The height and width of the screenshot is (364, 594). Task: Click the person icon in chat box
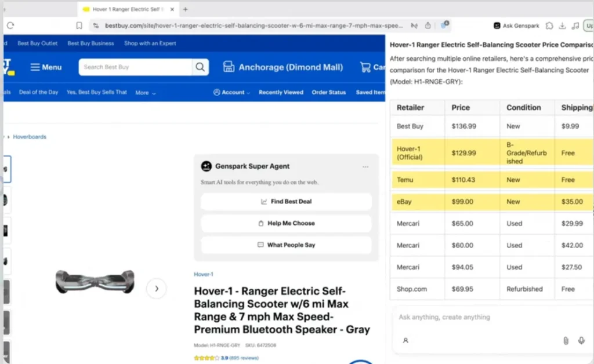[405, 341]
